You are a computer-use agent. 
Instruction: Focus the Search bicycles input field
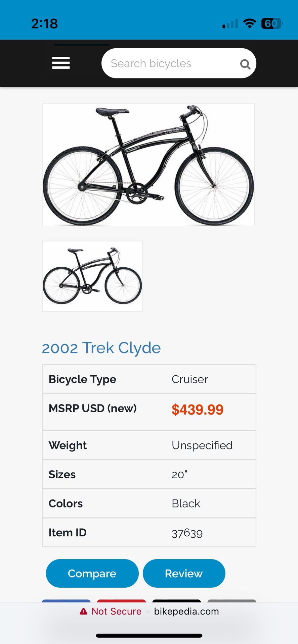click(x=179, y=63)
